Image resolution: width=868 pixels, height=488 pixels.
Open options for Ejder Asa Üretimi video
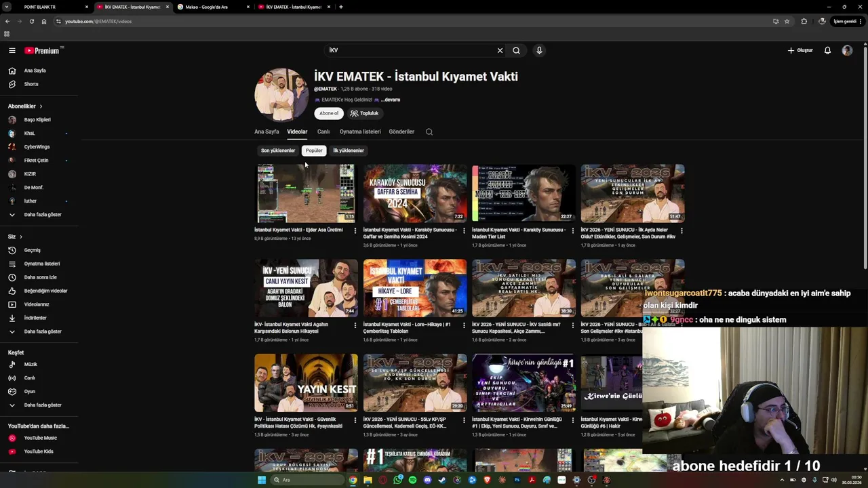pyautogui.click(x=355, y=230)
